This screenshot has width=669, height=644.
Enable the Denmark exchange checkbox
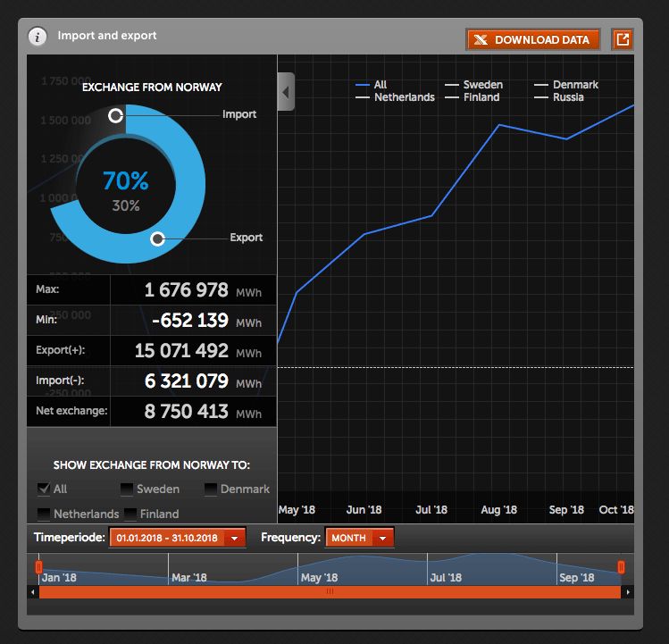pos(211,489)
